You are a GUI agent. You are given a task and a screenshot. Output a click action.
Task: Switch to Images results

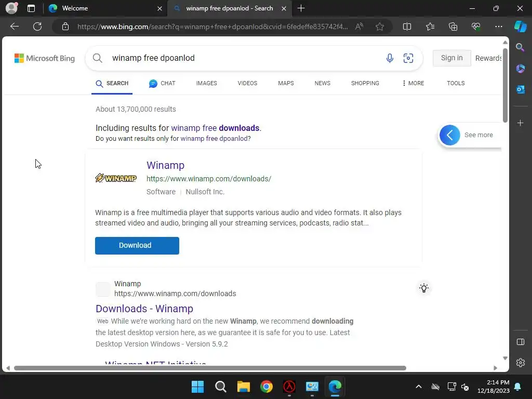tap(206, 83)
